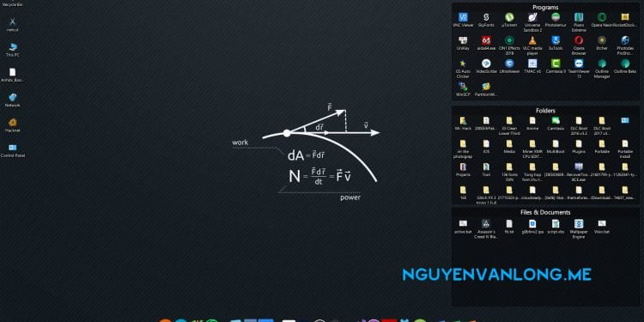644x322 pixels.
Task: Open the script.vbs file
Action: [556, 227]
